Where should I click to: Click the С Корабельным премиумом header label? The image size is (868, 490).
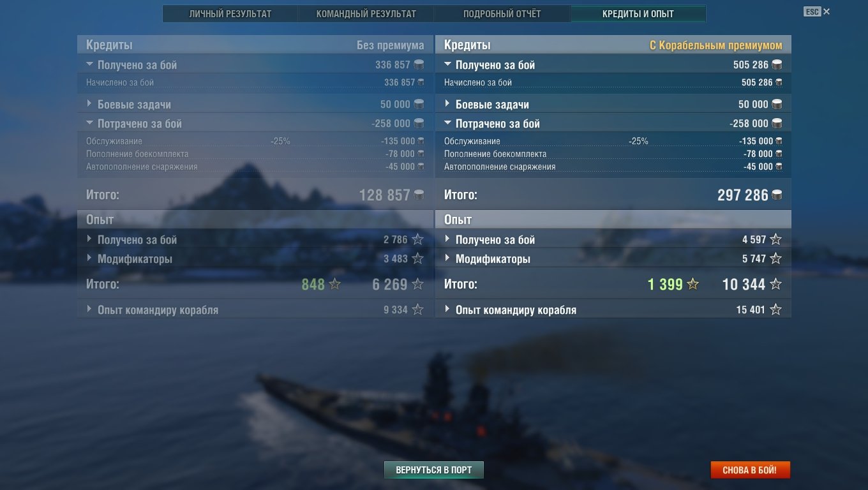716,45
